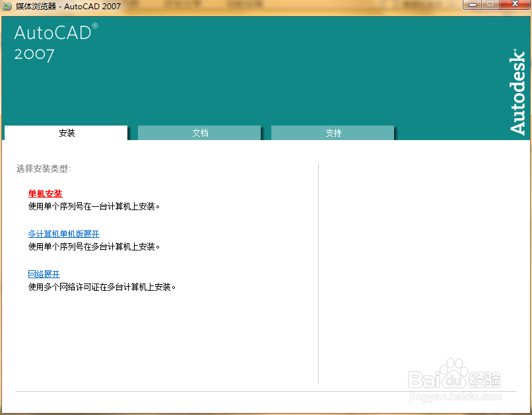Screen dimensions: 532x415
Task: Select the 多计算机单机版展开 deployment link
Action: click(x=63, y=233)
